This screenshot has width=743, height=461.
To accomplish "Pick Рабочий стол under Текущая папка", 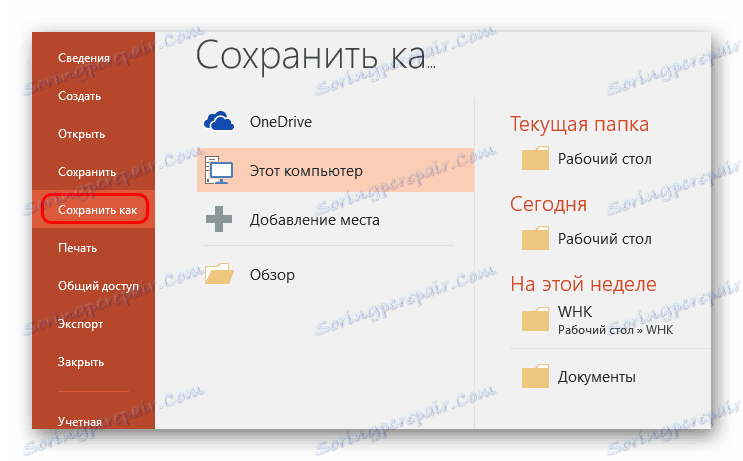I will click(x=604, y=159).
